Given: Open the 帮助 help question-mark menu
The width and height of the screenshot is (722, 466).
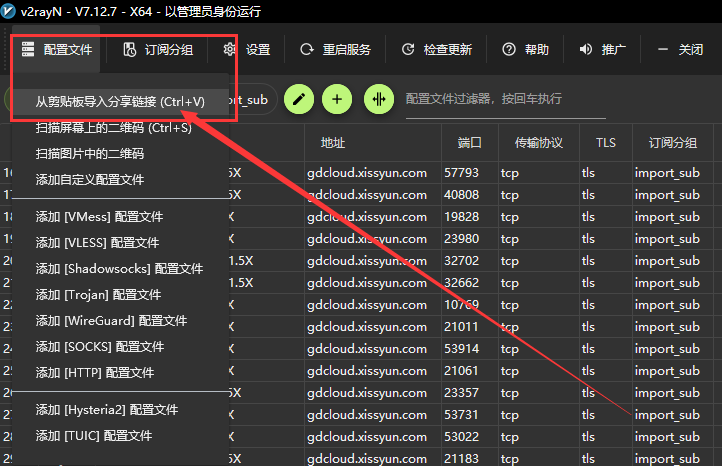Looking at the screenshot, I should 525,50.
